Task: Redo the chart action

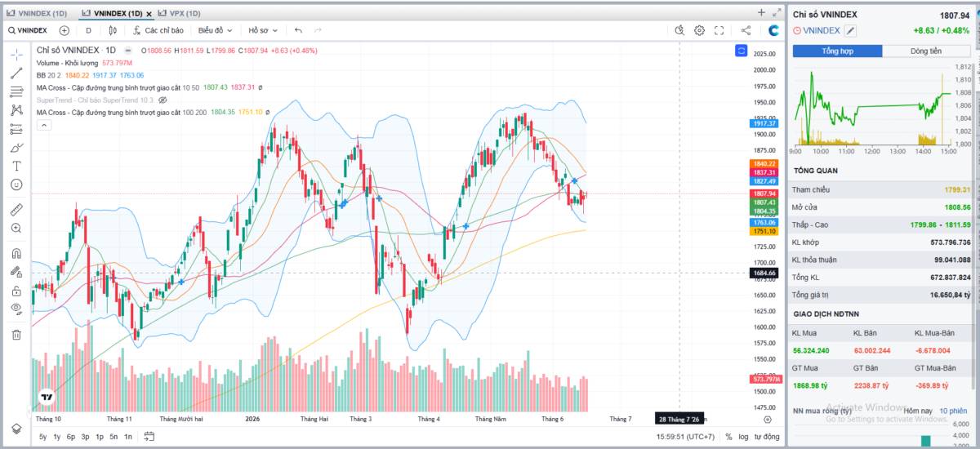Action: pyautogui.click(x=318, y=30)
